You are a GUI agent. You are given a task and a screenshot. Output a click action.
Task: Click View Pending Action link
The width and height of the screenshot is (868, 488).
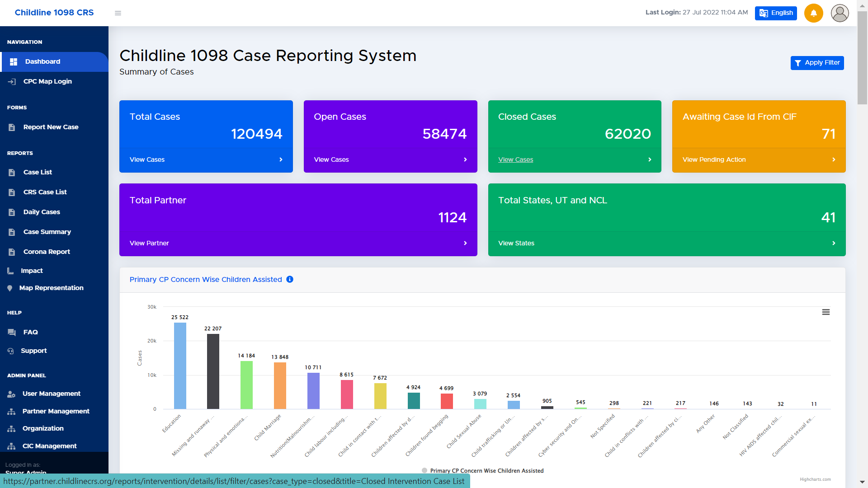714,160
